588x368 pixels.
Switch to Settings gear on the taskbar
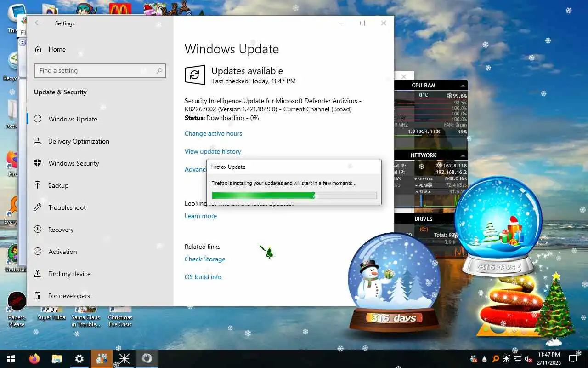tap(79, 359)
